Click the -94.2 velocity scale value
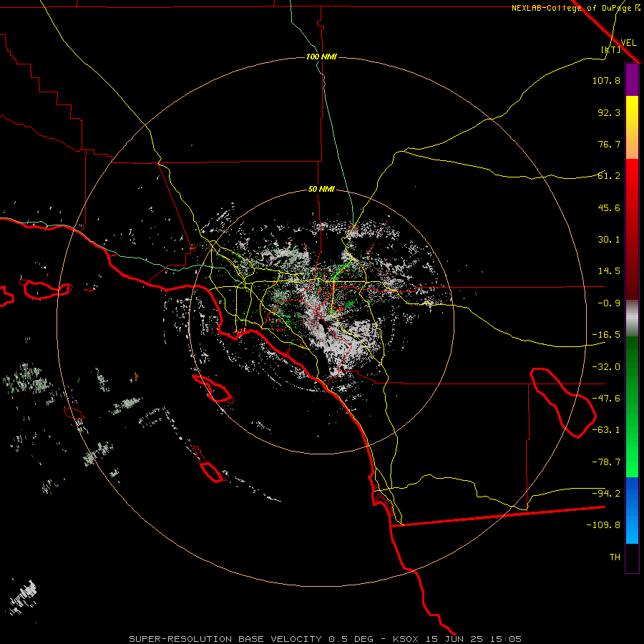 [x=606, y=494]
